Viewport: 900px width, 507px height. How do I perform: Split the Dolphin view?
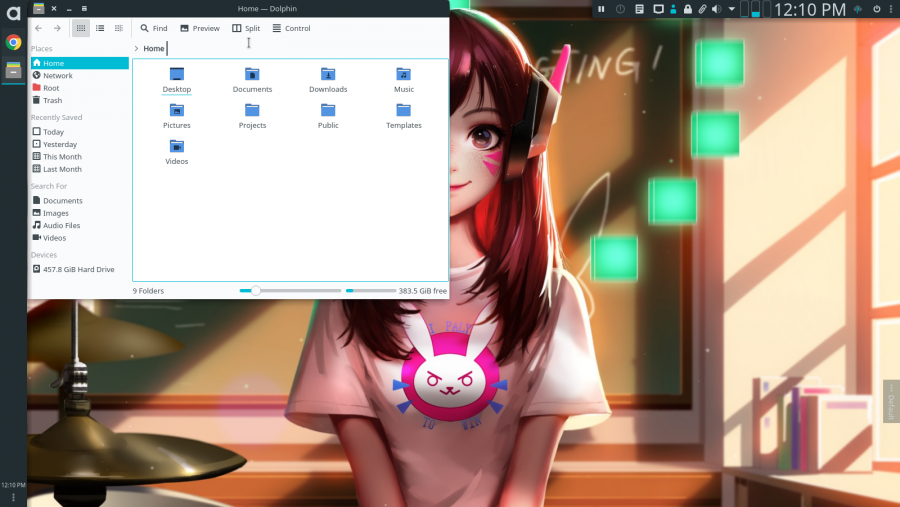[246, 28]
